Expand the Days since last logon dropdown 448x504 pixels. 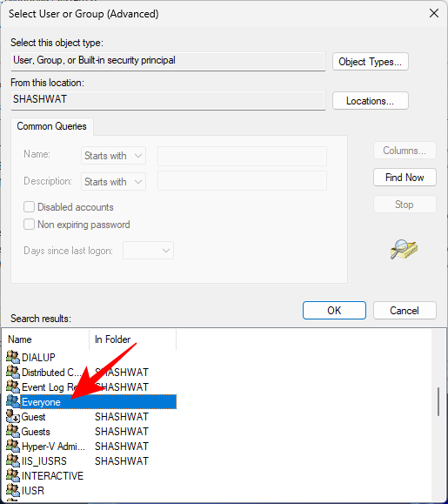click(148, 251)
